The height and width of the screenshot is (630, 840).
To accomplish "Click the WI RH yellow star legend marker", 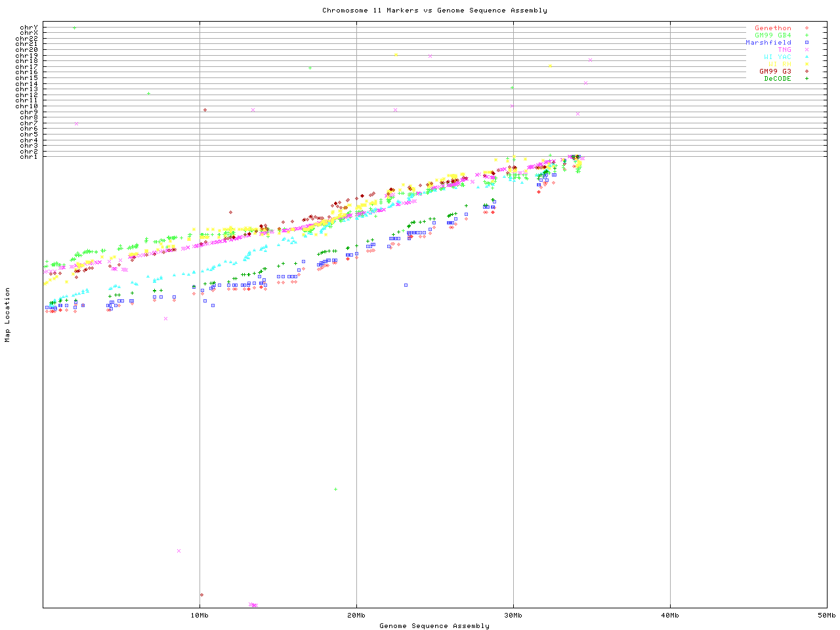I will (807, 64).
